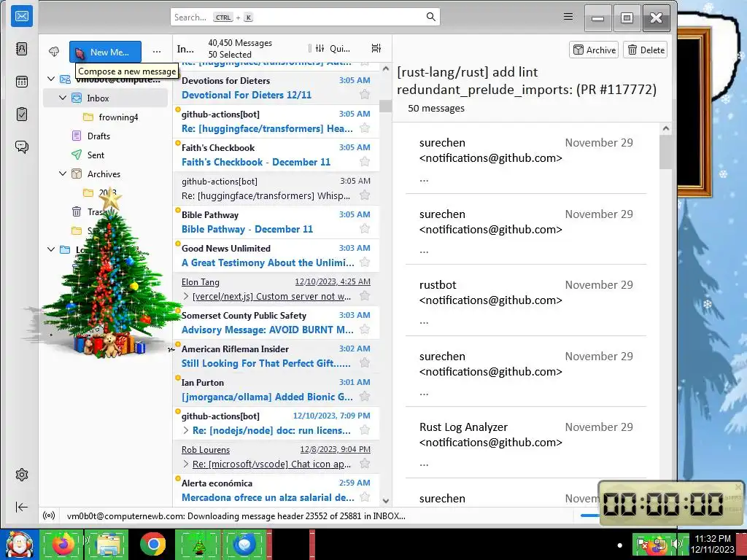Expand the Rob Lourens vscode thread
This screenshot has width=747, height=560.
(186, 464)
